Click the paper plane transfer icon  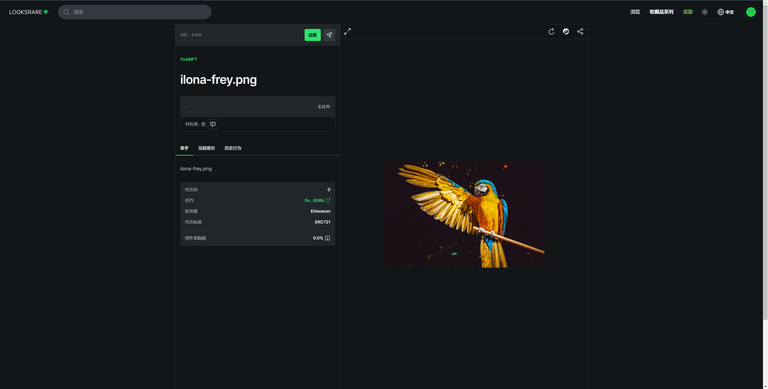click(x=329, y=35)
